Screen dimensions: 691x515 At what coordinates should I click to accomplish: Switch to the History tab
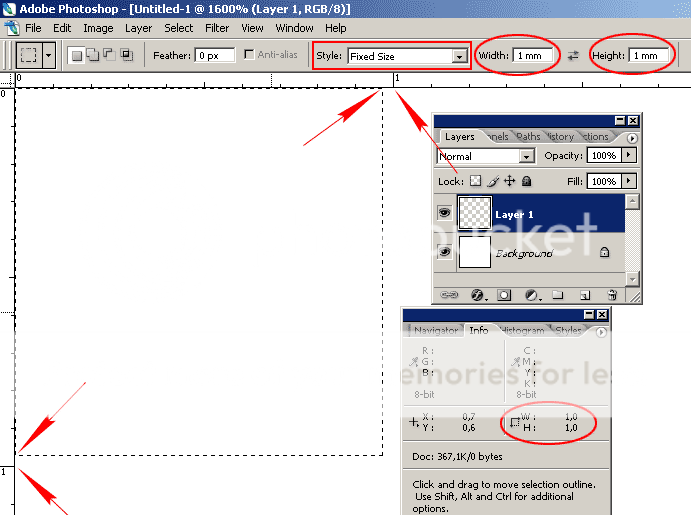[x=561, y=137]
